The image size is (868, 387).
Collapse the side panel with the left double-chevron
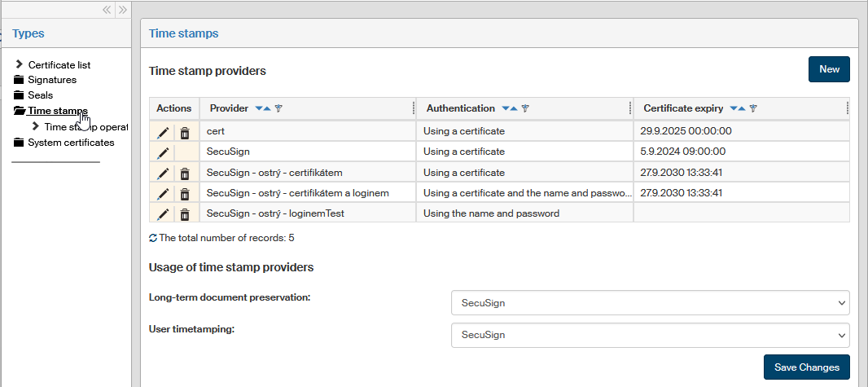coord(106,10)
